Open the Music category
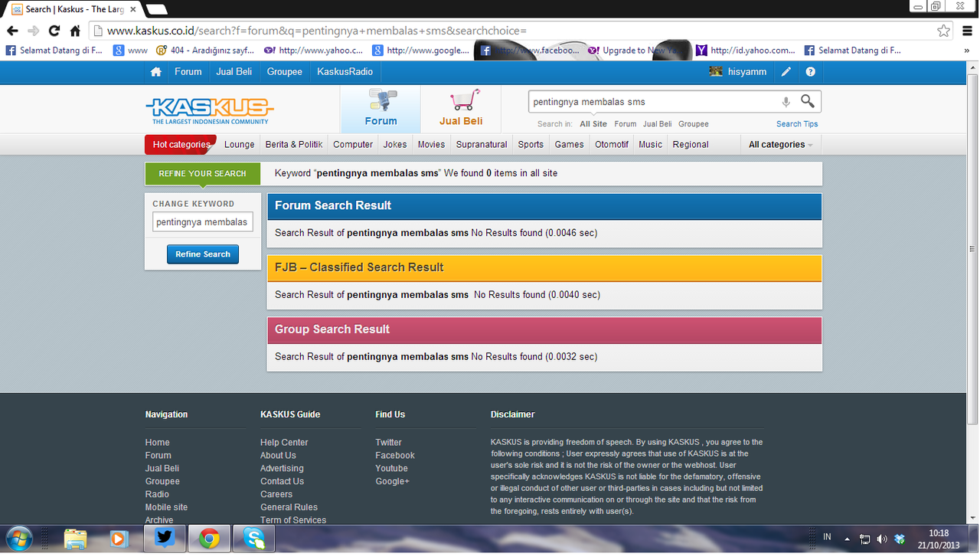980x557 pixels. 650,144
